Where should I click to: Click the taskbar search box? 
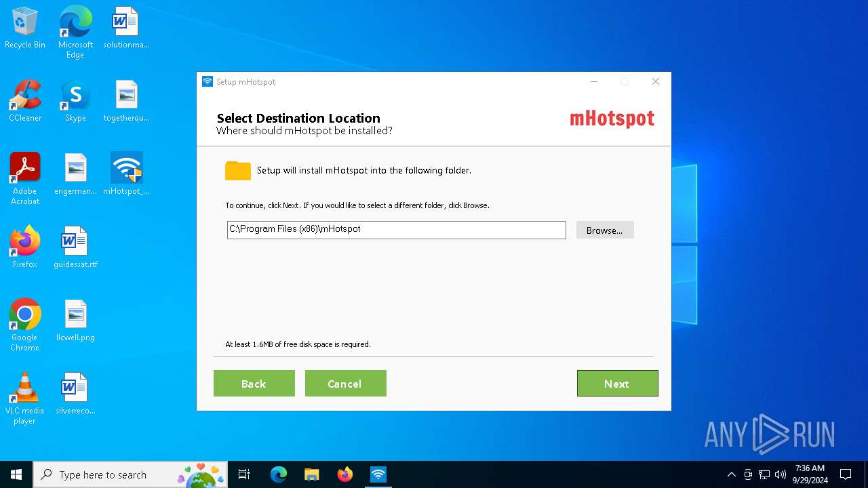131,474
